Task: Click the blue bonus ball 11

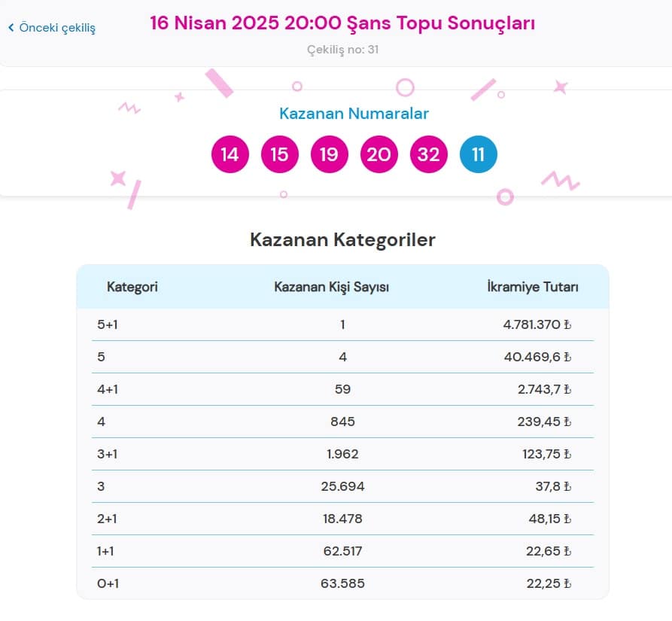Action: [x=478, y=154]
